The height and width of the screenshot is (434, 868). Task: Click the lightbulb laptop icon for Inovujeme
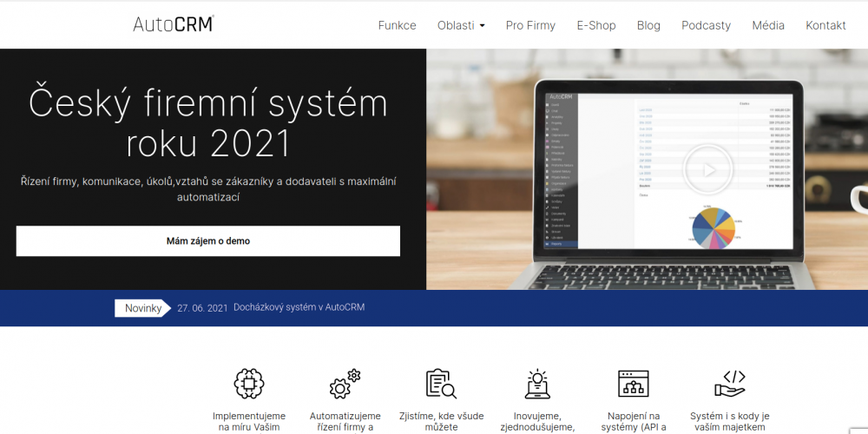point(537,384)
